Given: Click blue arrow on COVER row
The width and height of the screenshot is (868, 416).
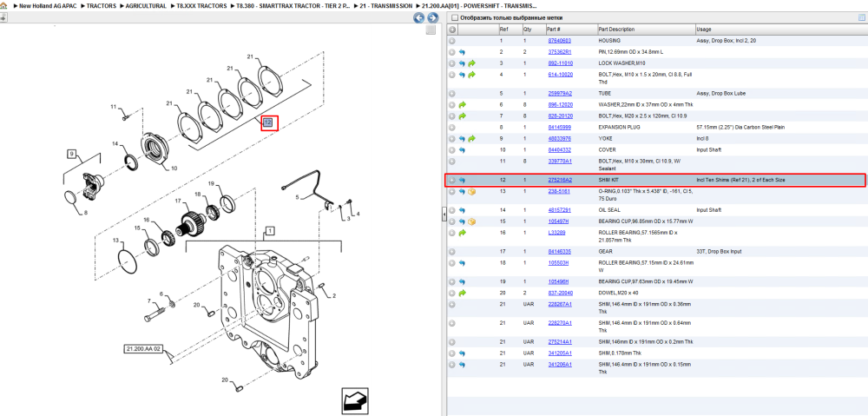Looking at the screenshot, I should 462,150.
